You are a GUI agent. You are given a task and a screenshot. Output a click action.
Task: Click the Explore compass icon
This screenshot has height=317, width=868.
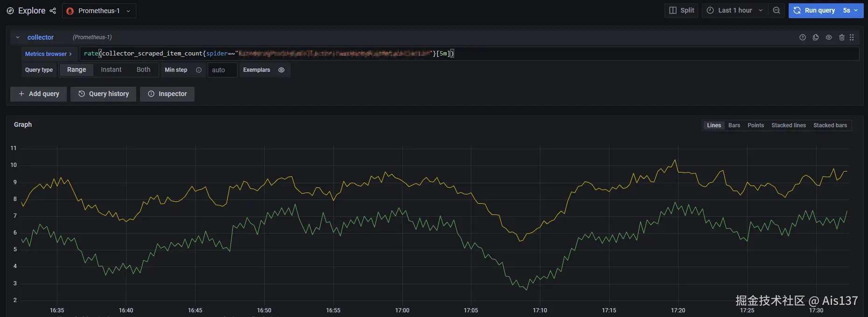10,11
